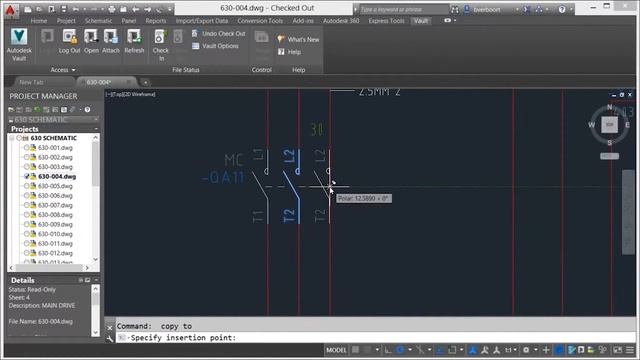Image resolution: width=640 pixels, height=360 pixels.
Task: Close the command line with X
Action: click(x=109, y=327)
